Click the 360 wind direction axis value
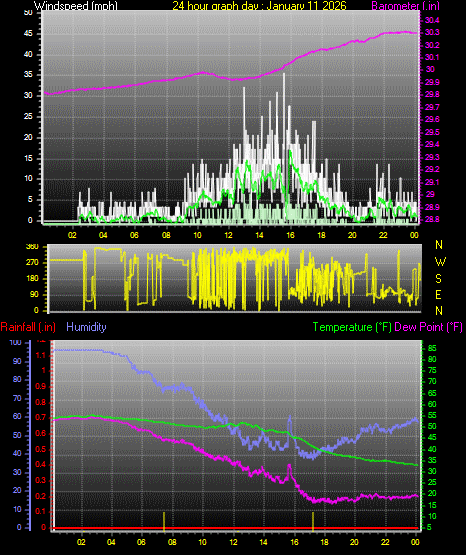 [32, 247]
